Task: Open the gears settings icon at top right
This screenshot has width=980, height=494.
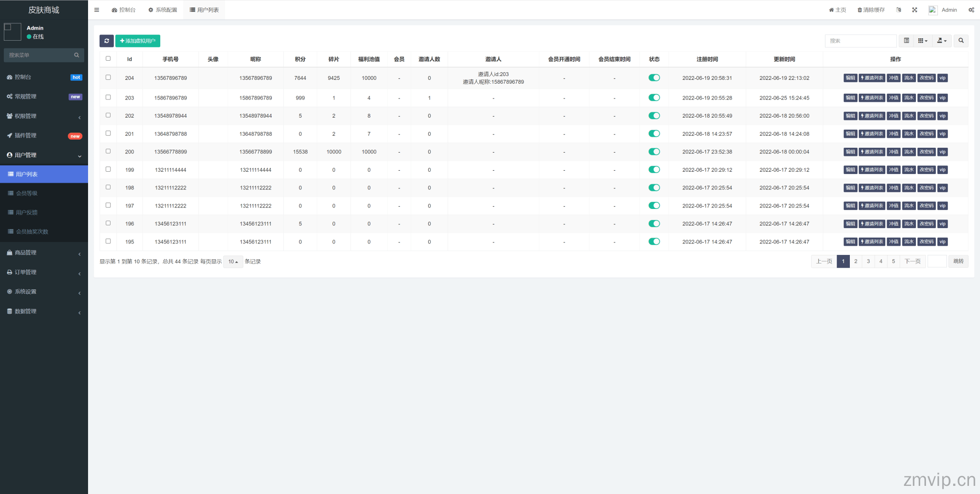Action: [971, 10]
